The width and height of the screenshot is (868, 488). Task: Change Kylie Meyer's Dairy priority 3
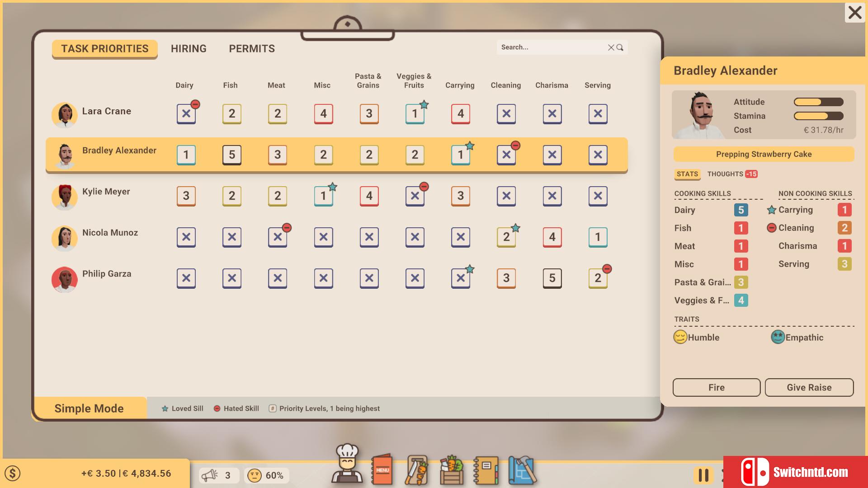pyautogui.click(x=186, y=196)
